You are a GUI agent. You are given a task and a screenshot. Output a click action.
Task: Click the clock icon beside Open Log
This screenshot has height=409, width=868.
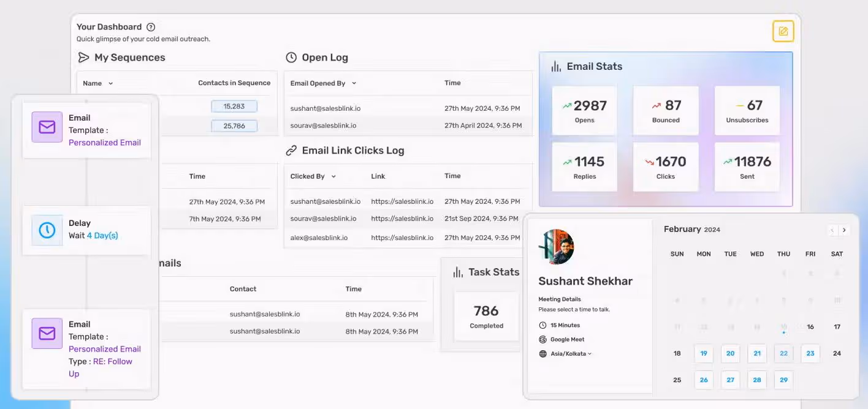[x=291, y=57]
